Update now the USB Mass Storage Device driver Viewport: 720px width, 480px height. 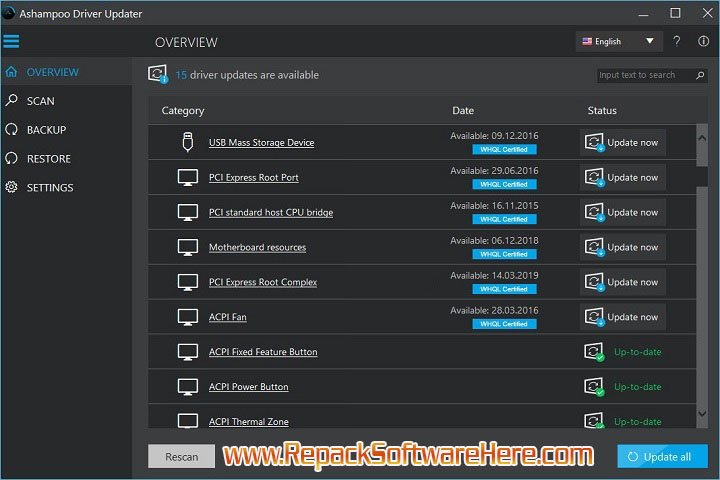click(x=622, y=142)
